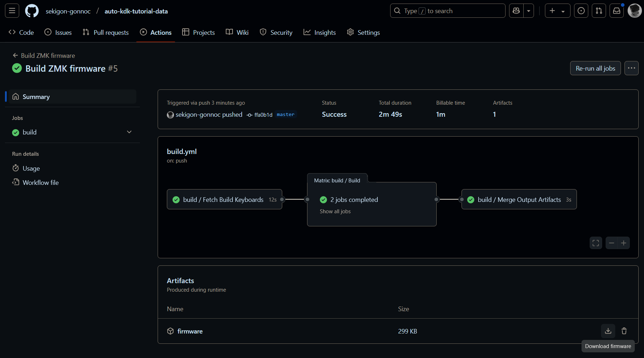Go back to Build ZMK firmware workflow
The image size is (644, 358).
[x=44, y=55]
